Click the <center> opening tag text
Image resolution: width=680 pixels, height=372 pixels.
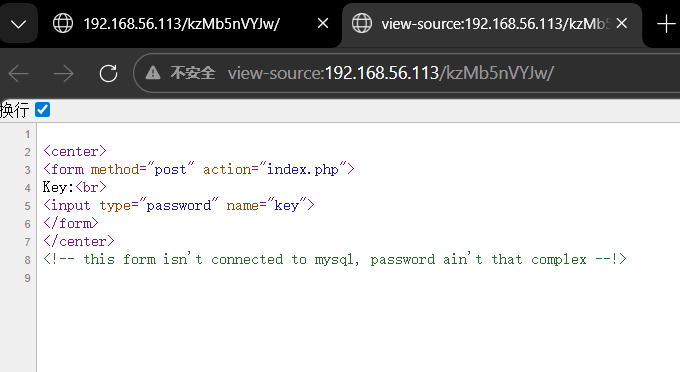[x=75, y=151]
